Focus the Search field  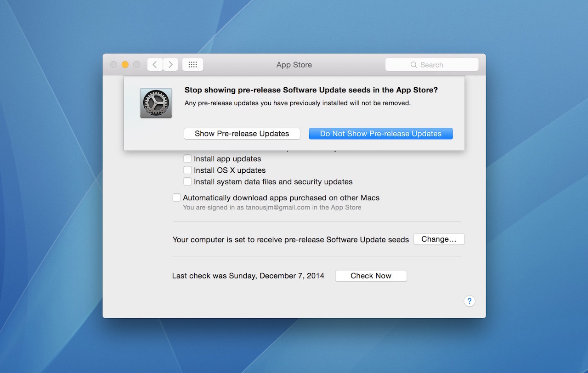[432, 65]
